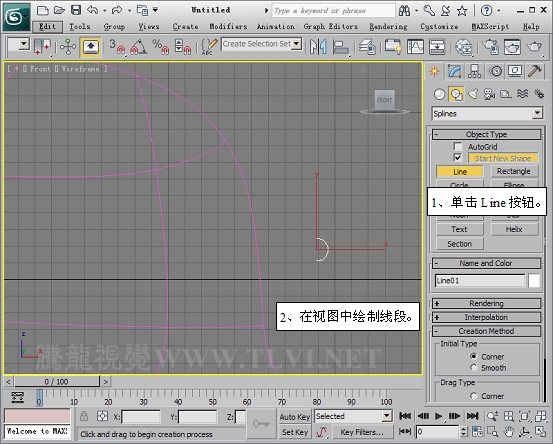Open the Edit menu
The image size is (553, 444).
tap(47, 26)
